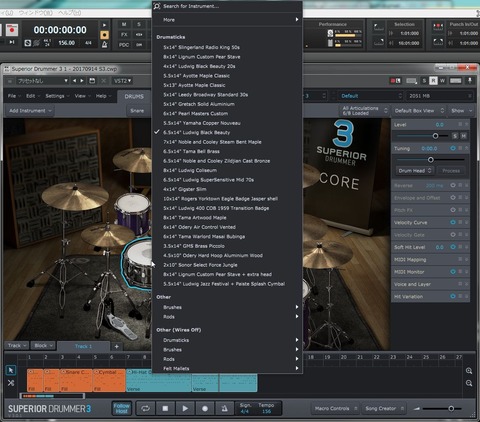Switch to the Track 1 tab
Image resolution: width=480 pixels, height=422 pixels.
coord(83,346)
